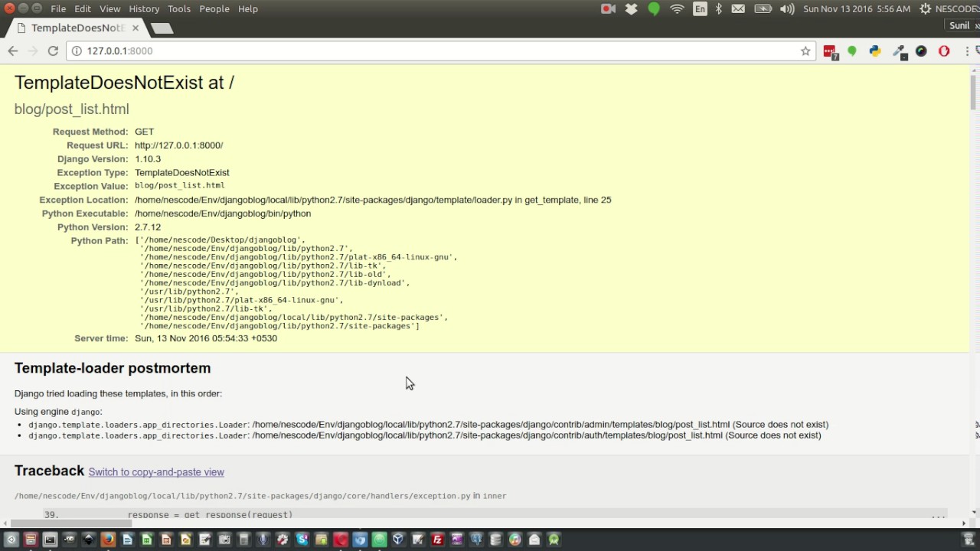Screen dimensions: 980x551
Task: Go back with the browser back arrow
Action: (13, 51)
